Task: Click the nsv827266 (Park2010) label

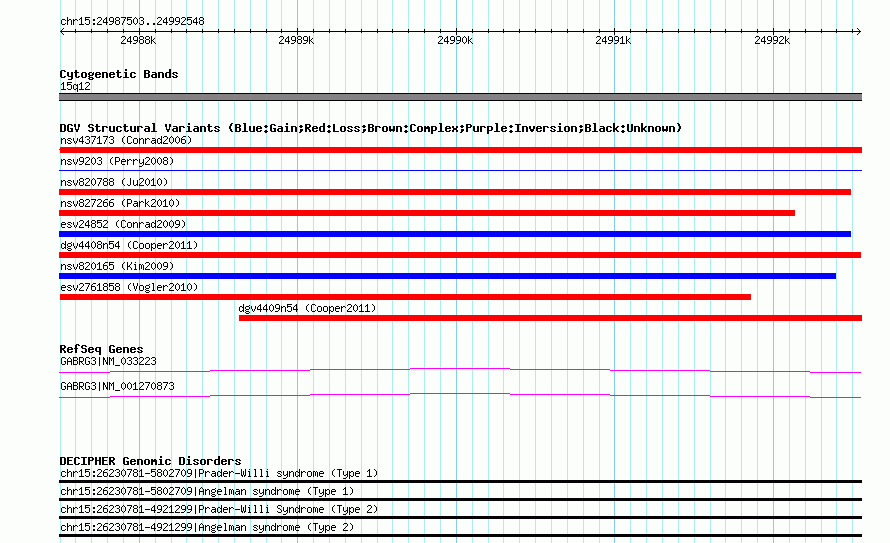Action: pyautogui.click(x=120, y=203)
